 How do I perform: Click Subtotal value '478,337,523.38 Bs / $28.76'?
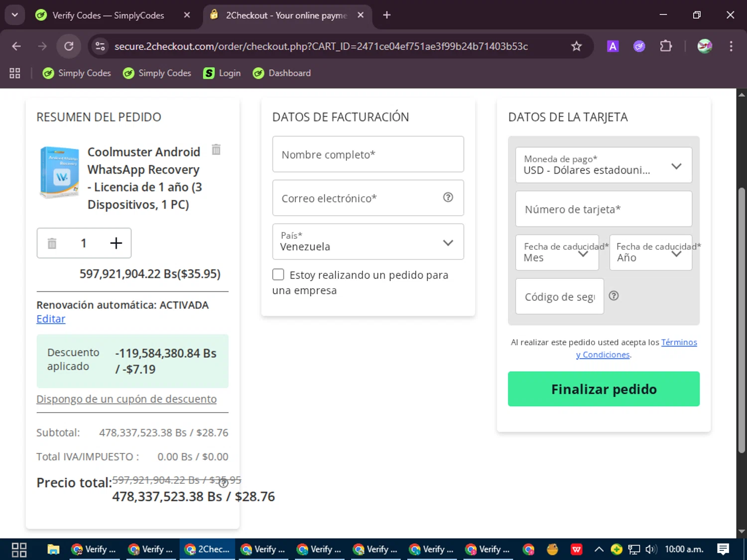(x=163, y=433)
